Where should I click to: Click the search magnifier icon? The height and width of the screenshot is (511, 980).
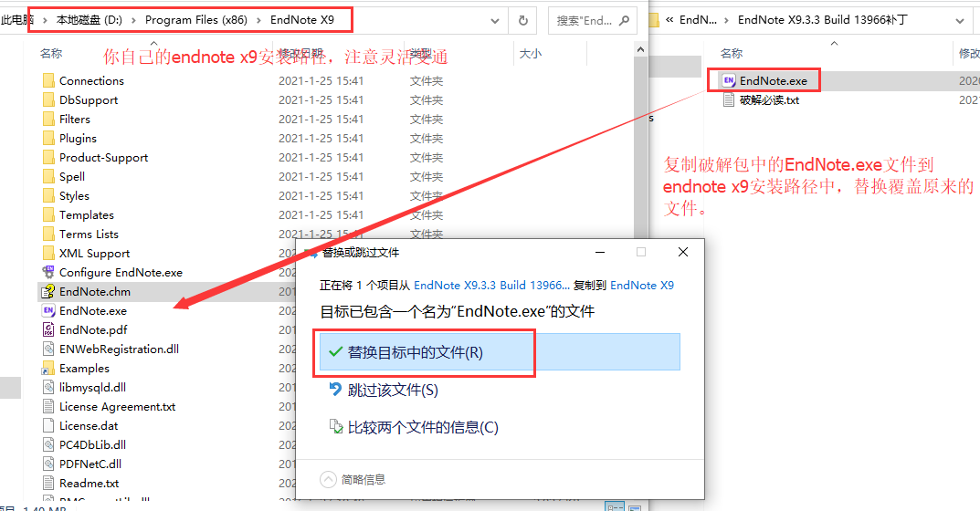pos(624,21)
